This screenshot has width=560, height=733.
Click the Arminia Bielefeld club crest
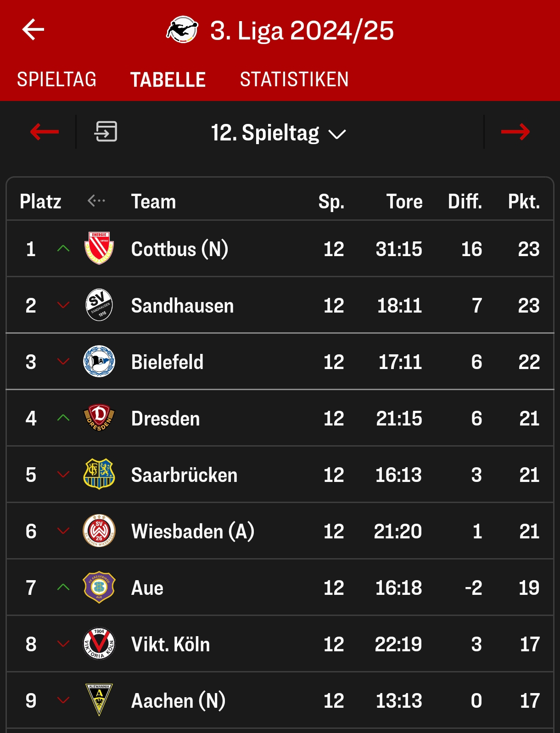point(99,361)
